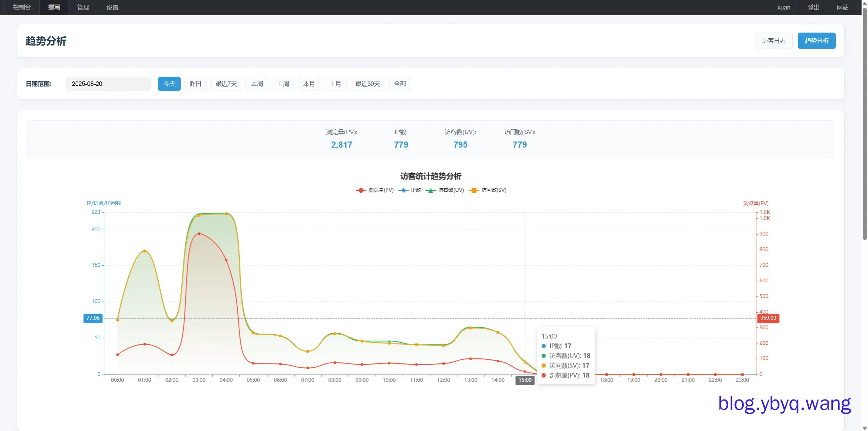Hide the 访客数(UV) legend series
The width and height of the screenshot is (868, 431).
click(x=445, y=190)
